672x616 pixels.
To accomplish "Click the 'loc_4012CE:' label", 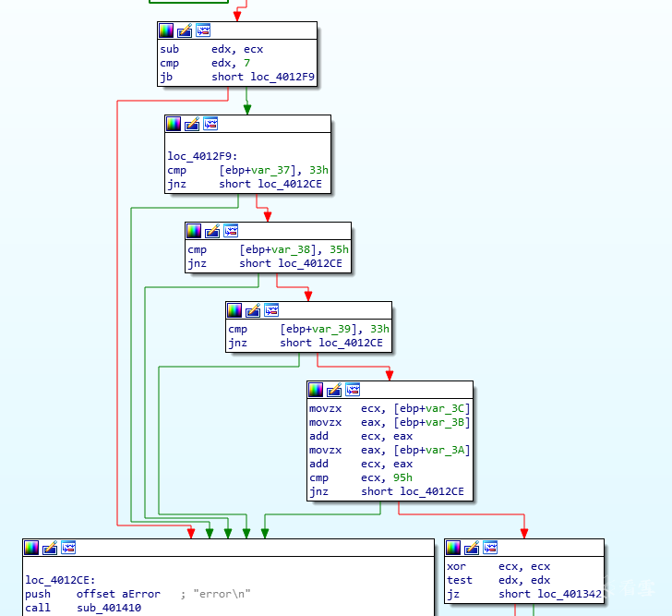I will [60, 580].
